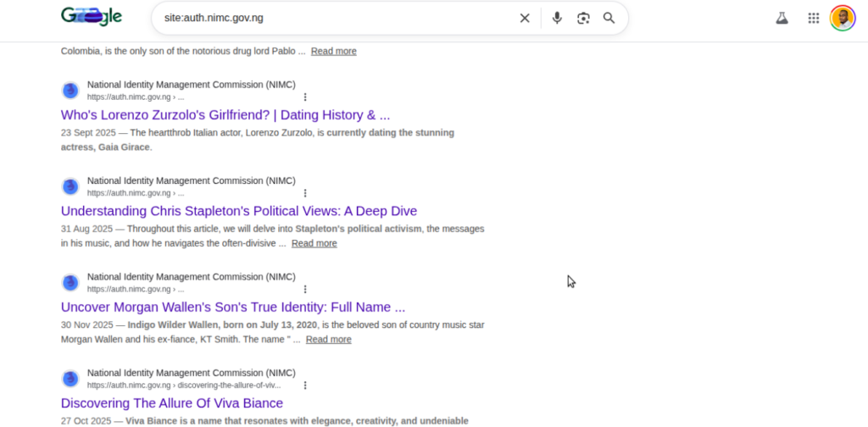Open Chris Stapleton's Political Views article
The height and width of the screenshot is (427, 868).
pyautogui.click(x=239, y=211)
